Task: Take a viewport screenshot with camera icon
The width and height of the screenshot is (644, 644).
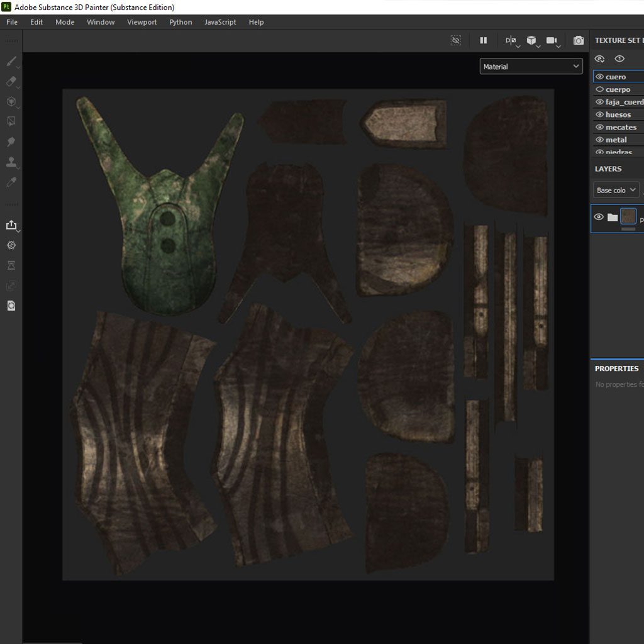Action: tap(578, 41)
